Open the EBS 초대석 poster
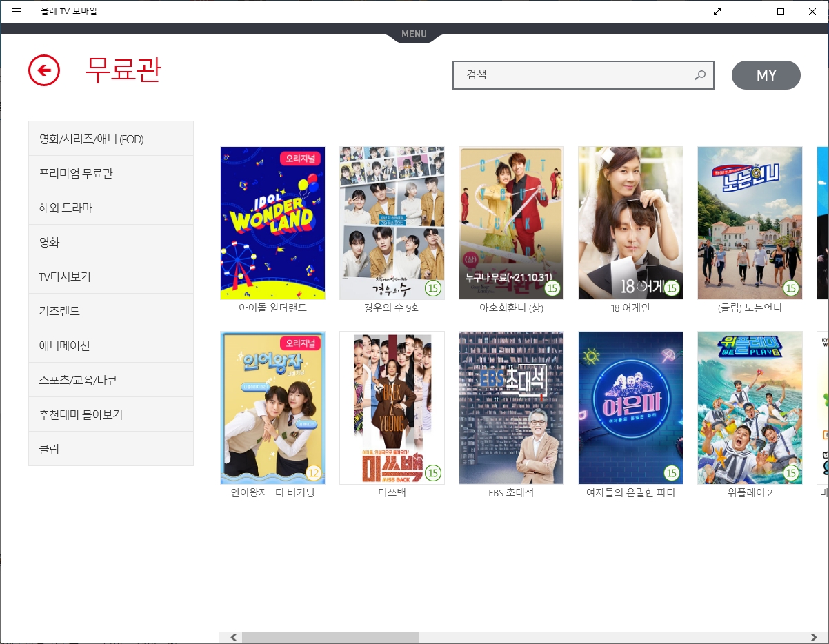Viewport: 829px width, 644px height. (511, 407)
